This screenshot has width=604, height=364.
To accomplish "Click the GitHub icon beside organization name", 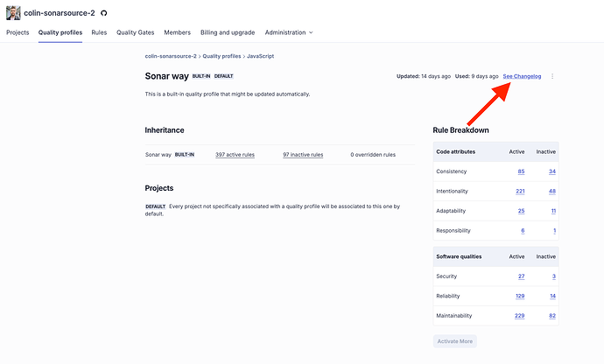I will click(104, 14).
